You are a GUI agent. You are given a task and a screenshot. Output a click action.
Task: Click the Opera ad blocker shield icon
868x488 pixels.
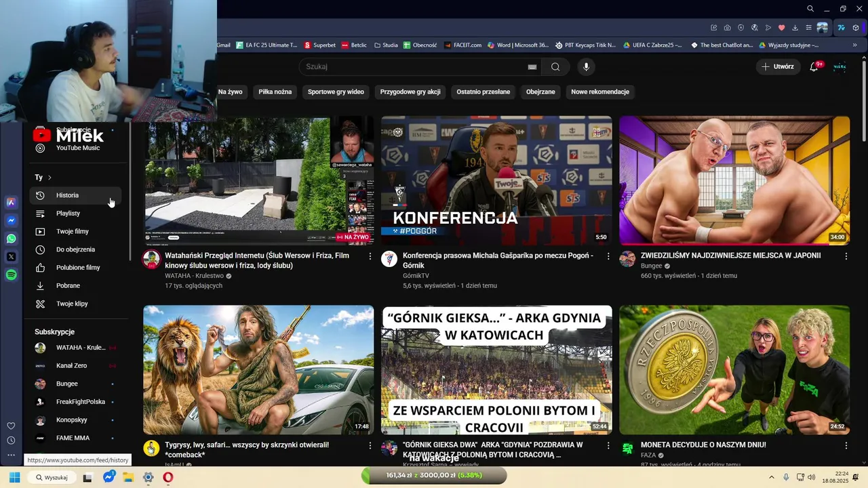pyautogui.click(x=741, y=28)
